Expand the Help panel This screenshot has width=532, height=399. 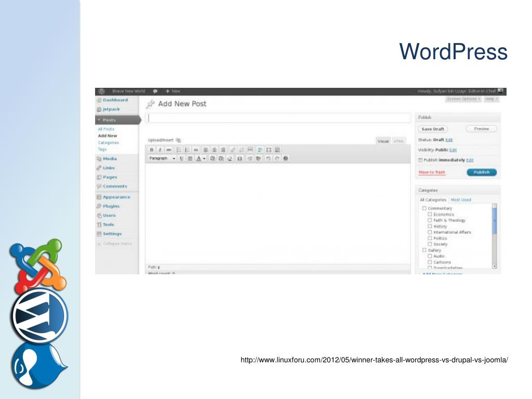(x=491, y=99)
